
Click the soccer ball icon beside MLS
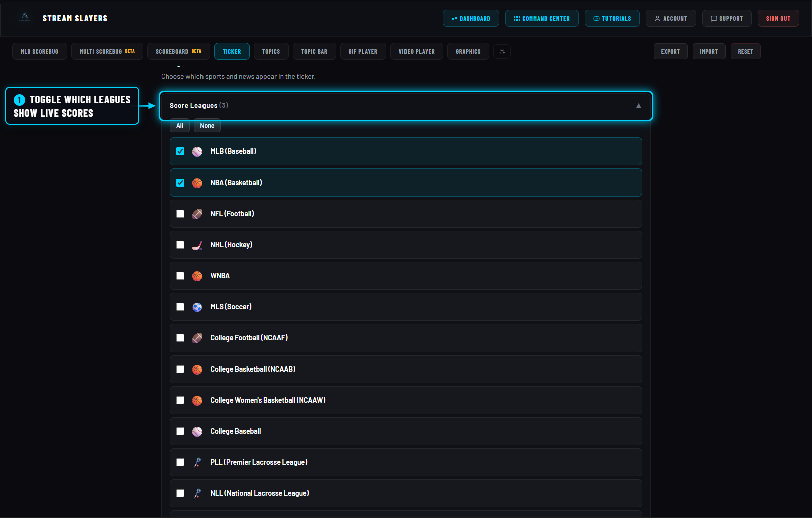pyautogui.click(x=197, y=307)
